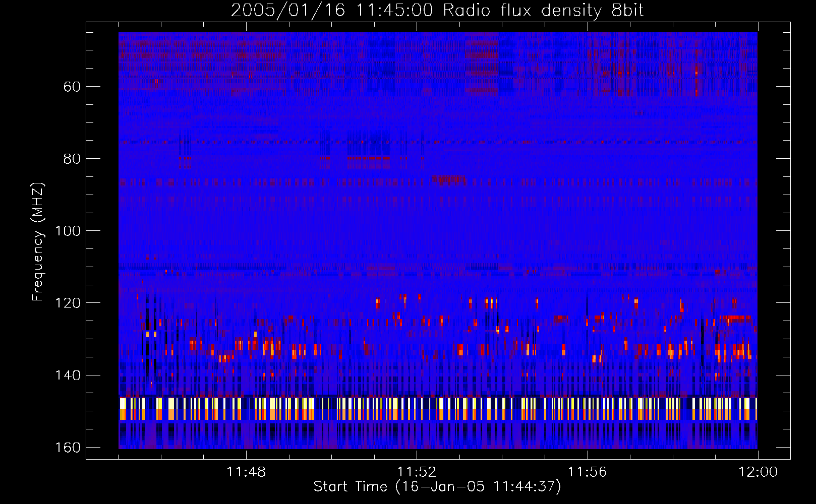Click the '60' frequency tick label

pos(72,87)
